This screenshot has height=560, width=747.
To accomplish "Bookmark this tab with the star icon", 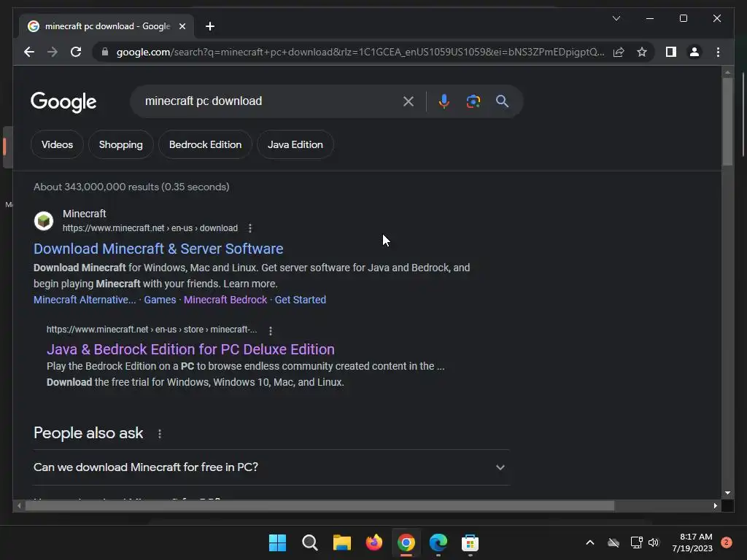I will coord(642,52).
